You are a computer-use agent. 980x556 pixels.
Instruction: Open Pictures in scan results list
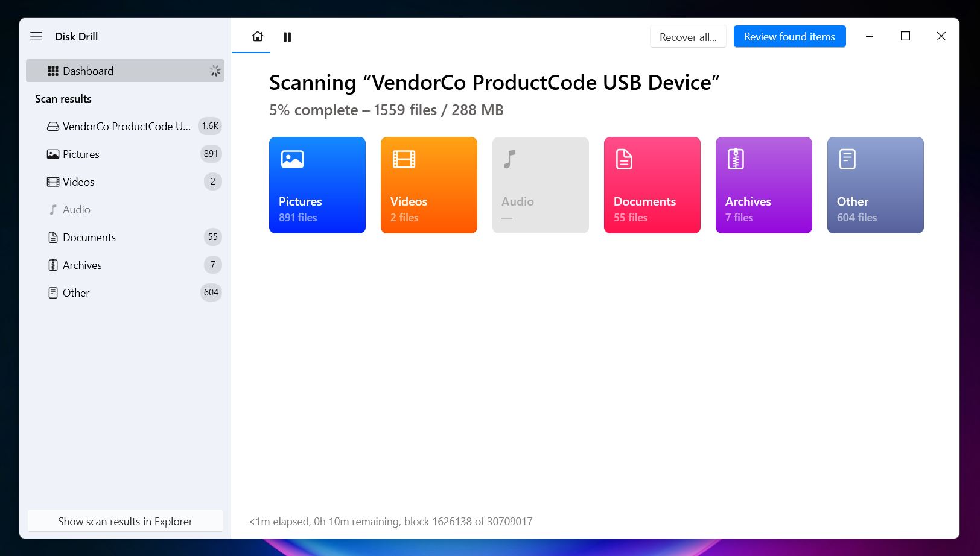[x=125, y=154]
